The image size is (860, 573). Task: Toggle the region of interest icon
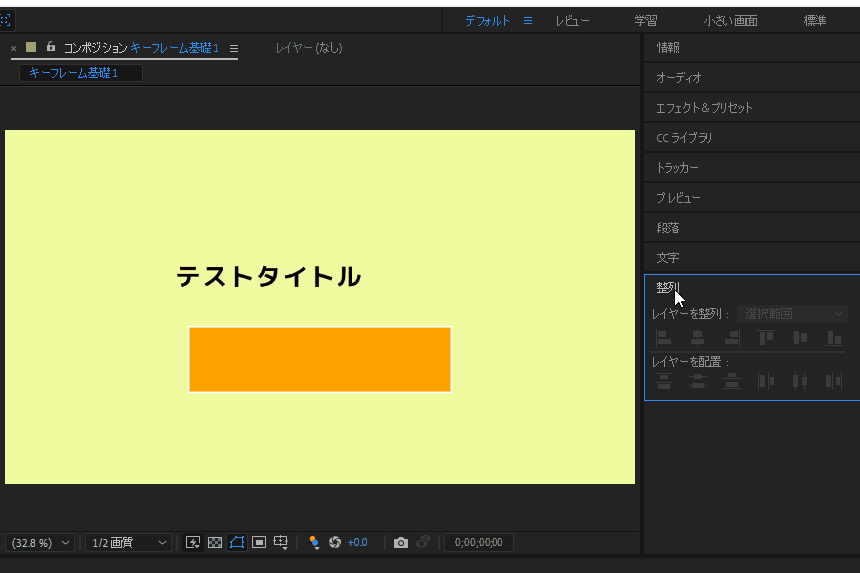(259, 542)
